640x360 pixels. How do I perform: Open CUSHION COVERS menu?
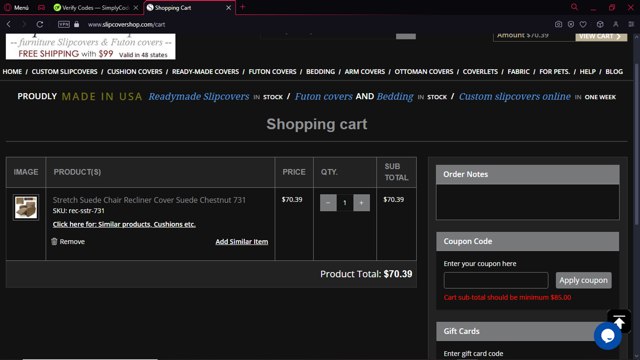[135, 71]
